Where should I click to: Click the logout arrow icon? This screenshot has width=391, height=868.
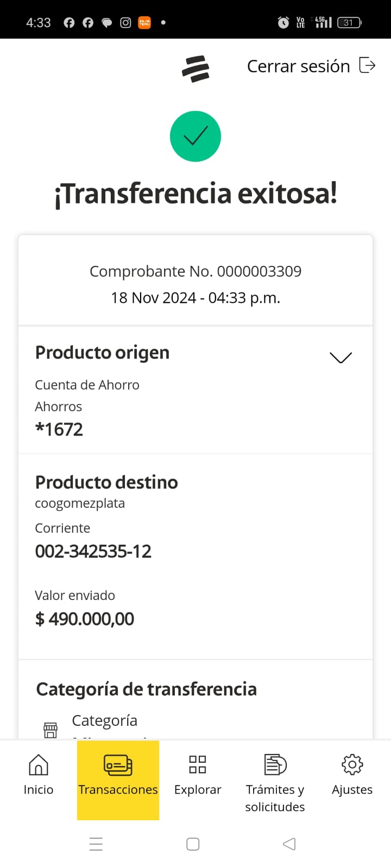click(368, 66)
